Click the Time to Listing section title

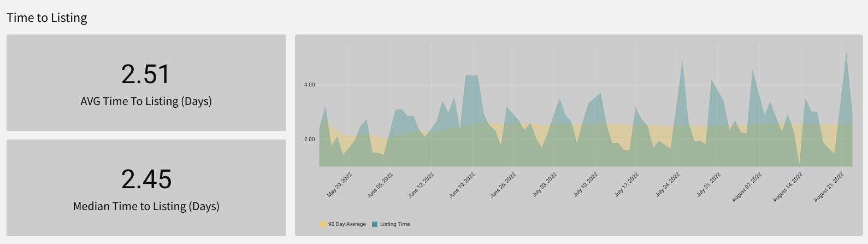click(x=47, y=18)
